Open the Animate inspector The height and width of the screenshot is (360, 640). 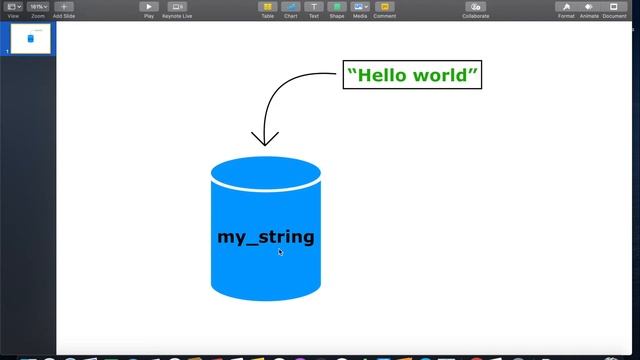tap(589, 7)
